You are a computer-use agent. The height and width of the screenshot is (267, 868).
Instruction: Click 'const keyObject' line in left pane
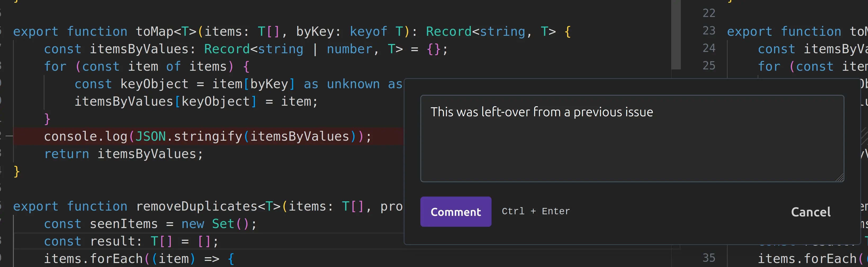(x=239, y=84)
